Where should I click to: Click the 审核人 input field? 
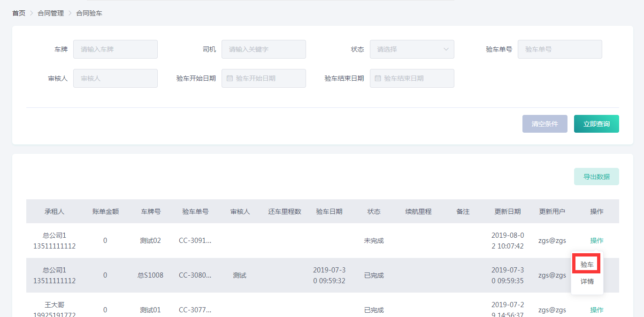click(115, 78)
